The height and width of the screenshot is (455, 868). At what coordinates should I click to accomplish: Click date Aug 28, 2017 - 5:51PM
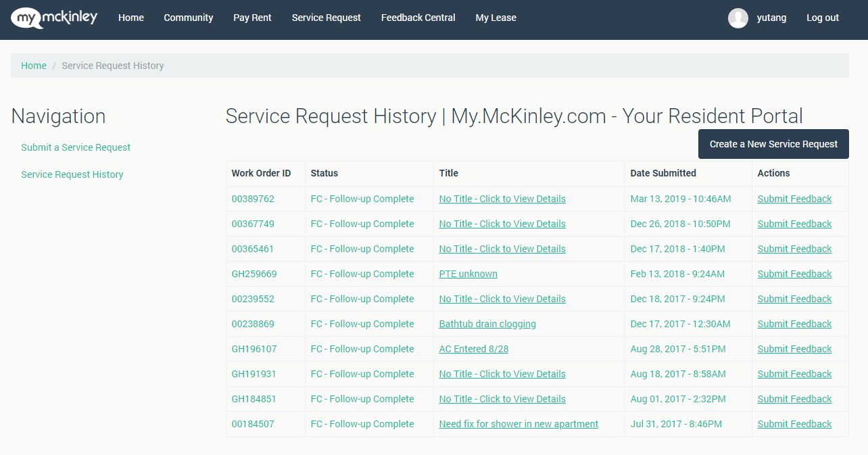tap(678, 349)
